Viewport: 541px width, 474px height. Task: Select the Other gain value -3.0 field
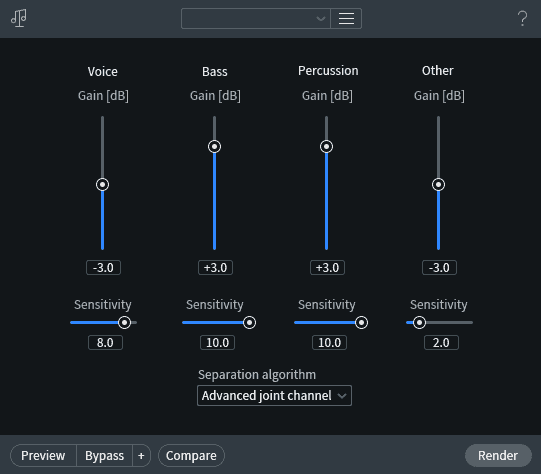[439, 267]
